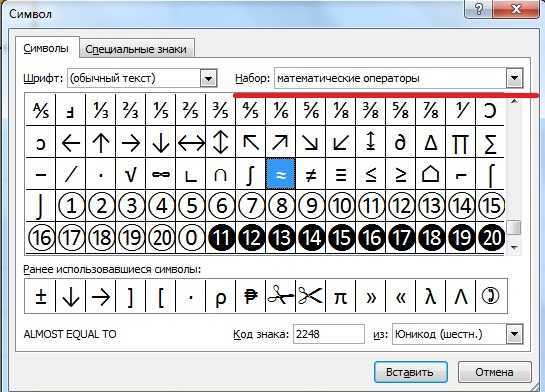The width and height of the screenshot is (545, 392).
Task: Select the almost equal to symbol
Action: click(x=280, y=174)
